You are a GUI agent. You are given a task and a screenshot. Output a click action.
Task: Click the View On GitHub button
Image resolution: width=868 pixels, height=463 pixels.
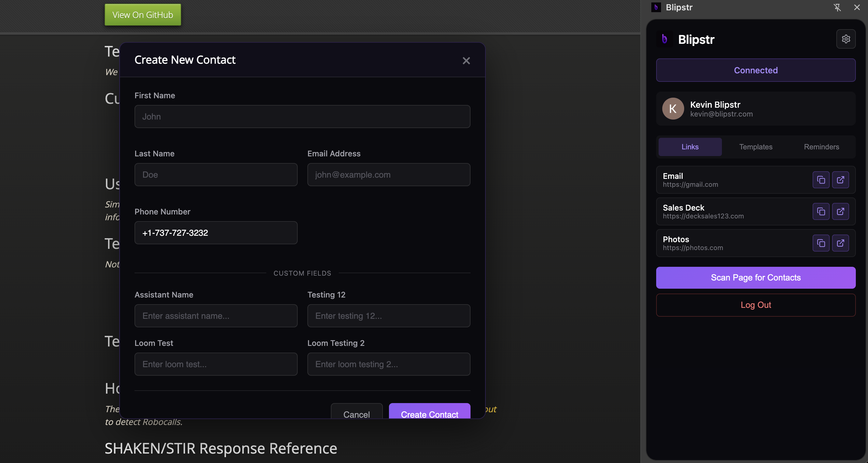[x=142, y=15]
